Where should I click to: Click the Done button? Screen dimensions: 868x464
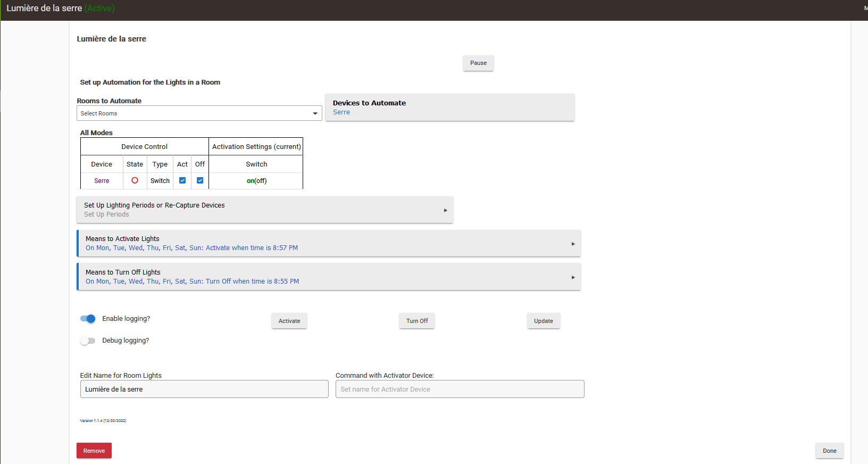[x=829, y=451]
